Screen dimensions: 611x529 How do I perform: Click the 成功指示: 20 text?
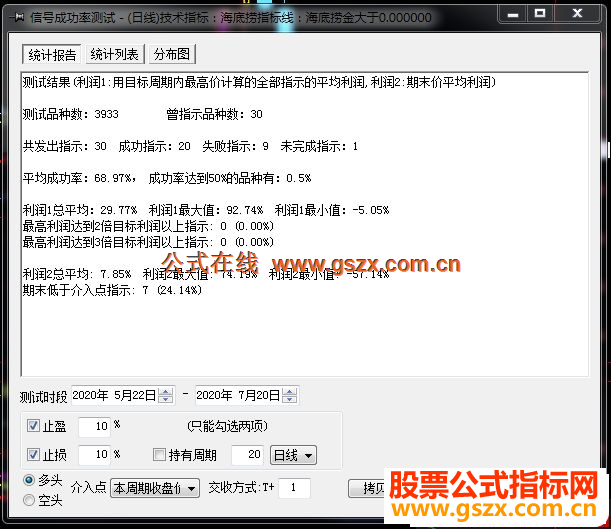(155, 146)
